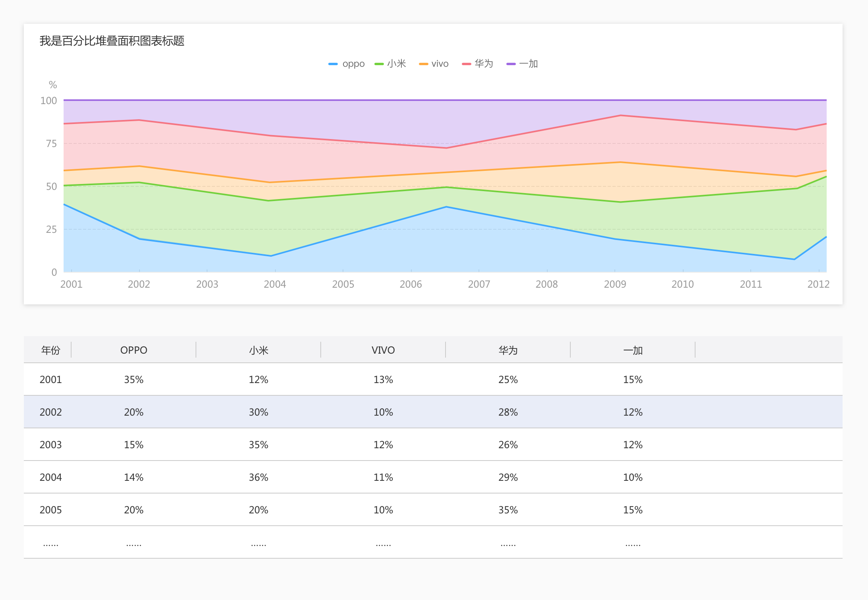Select the 一加 table column header
Viewport: 868px width, 600px height.
(633, 350)
